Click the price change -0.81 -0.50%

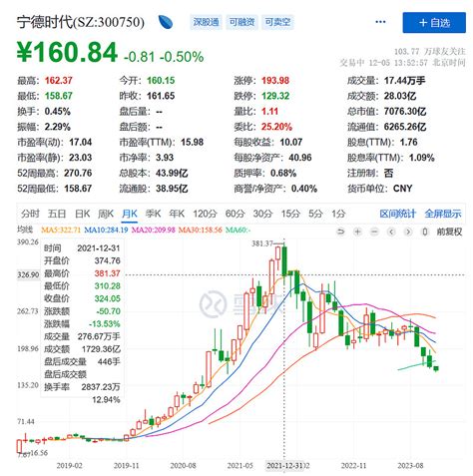(164, 57)
